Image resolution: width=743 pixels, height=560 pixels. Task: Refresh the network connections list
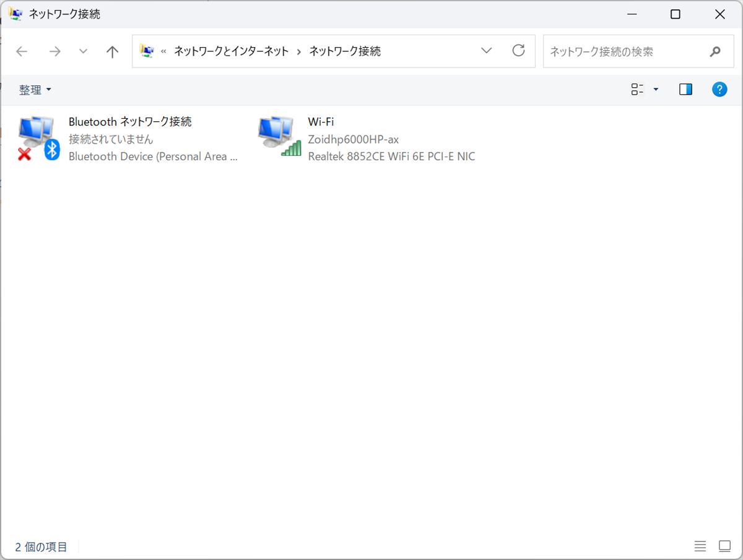click(x=519, y=51)
